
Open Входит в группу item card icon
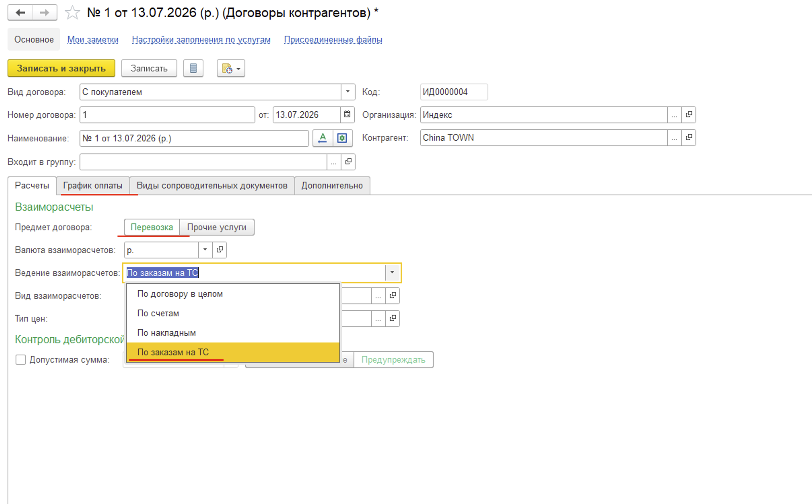(x=348, y=162)
